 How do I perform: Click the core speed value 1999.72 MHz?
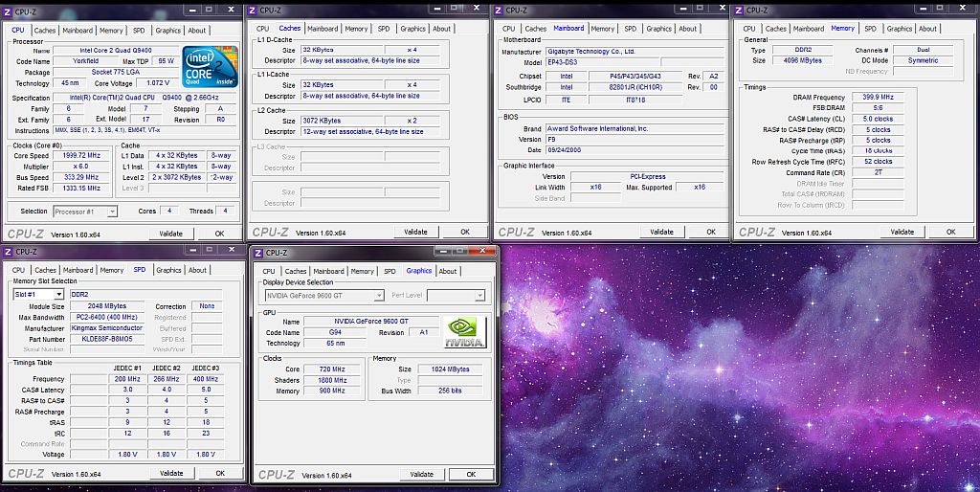point(82,156)
